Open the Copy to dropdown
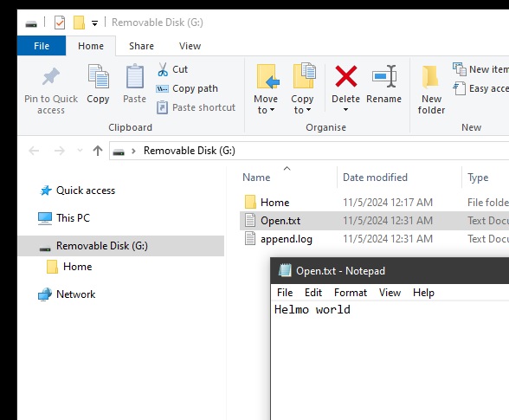 pyautogui.click(x=302, y=104)
